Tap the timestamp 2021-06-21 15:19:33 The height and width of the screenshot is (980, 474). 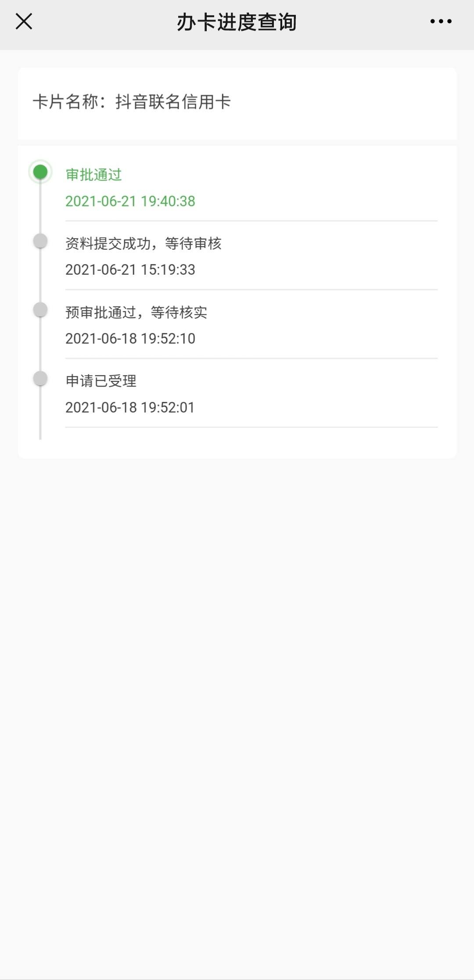pyautogui.click(x=130, y=269)
